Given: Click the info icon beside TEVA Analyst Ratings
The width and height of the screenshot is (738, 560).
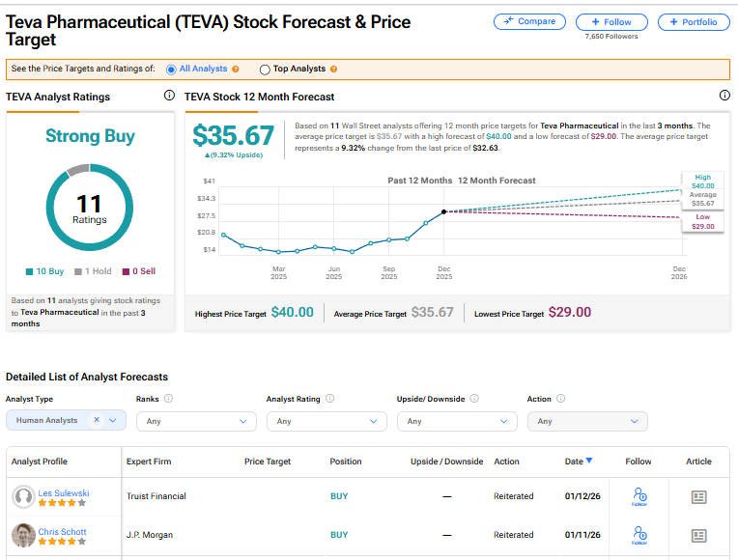Looking at the screenshot, I should [x=169, y=96].
